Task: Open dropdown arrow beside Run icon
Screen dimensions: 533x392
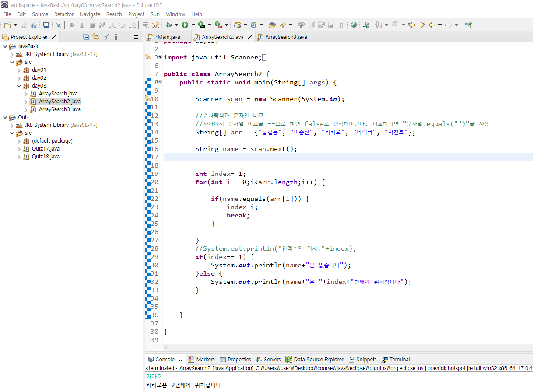Action: pyautogui.click(x=193, y=25)
